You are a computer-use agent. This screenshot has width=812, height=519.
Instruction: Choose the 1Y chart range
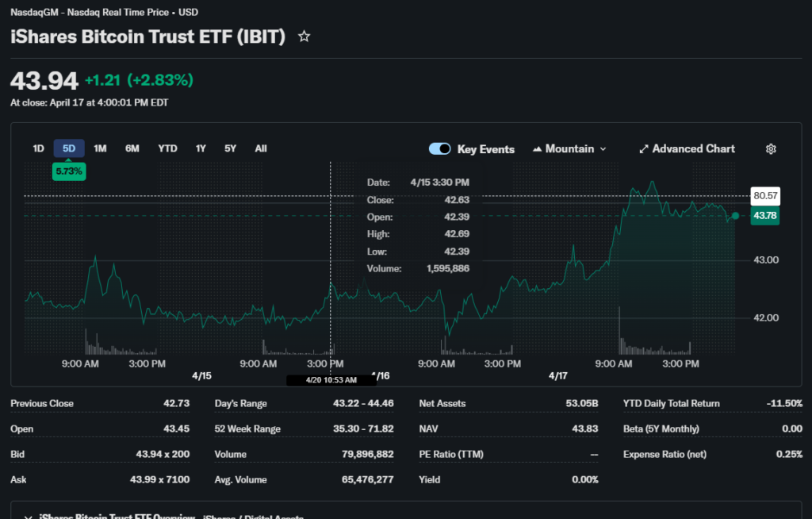tap(201, 148)
